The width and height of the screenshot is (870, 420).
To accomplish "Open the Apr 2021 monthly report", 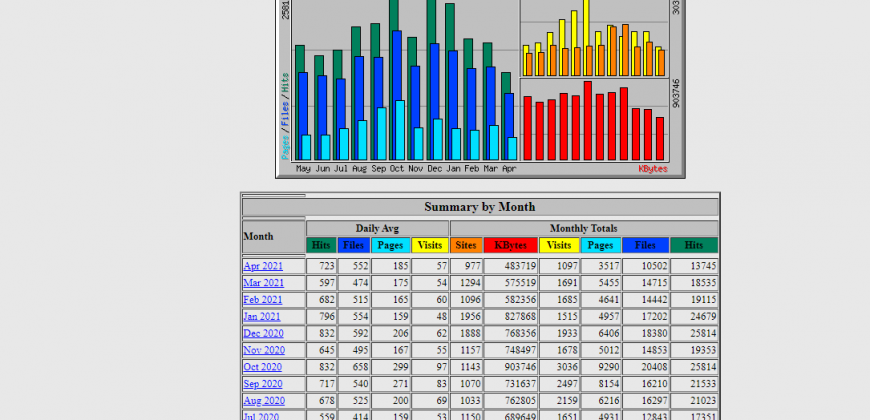I will pos(263,266).
